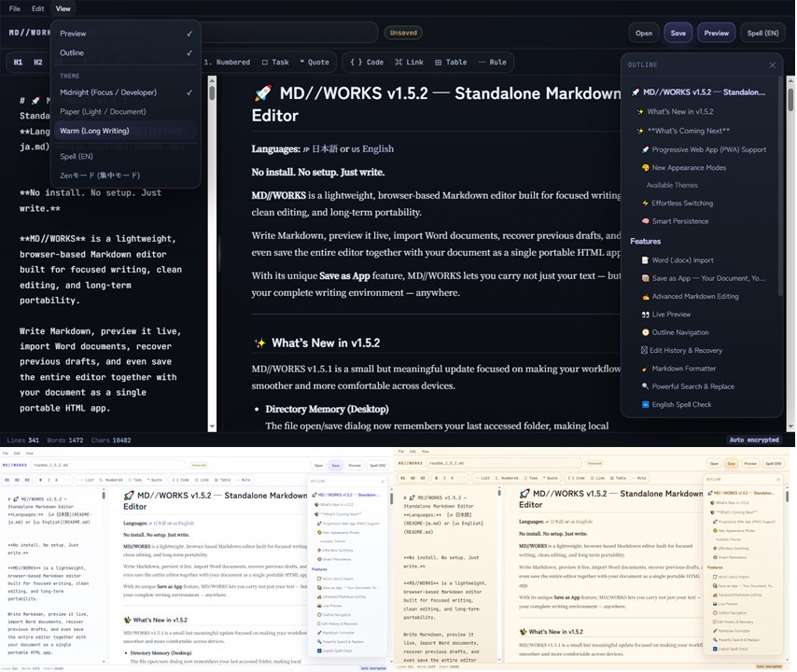Insert a Quote block
Screen dimensions: 797x672
315,62
